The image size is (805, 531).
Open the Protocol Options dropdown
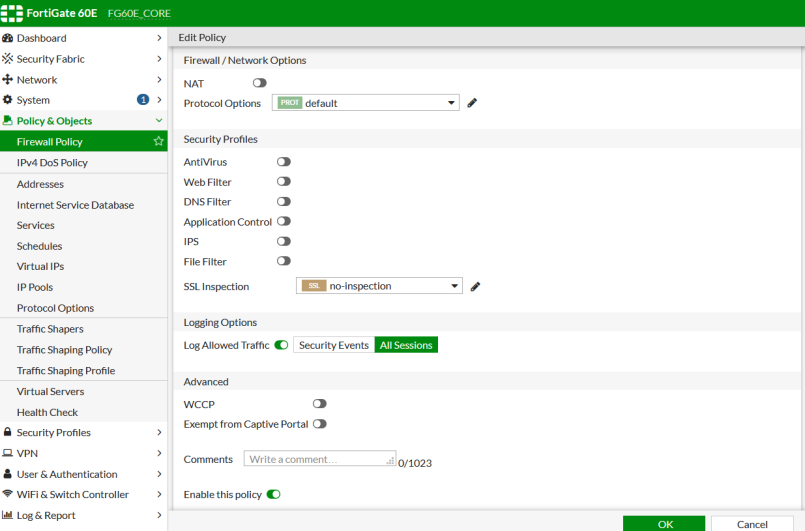click(x=366, y=103)
